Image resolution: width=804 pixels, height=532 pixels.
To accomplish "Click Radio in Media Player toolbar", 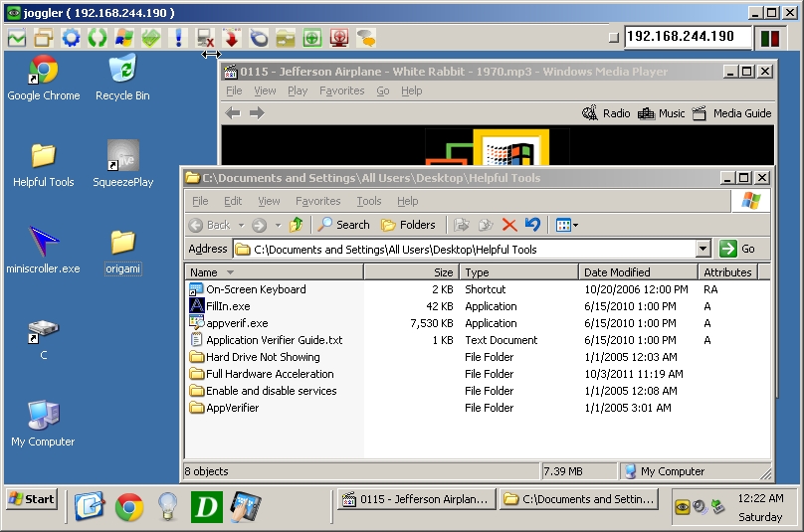I will (x=606, y=113).
